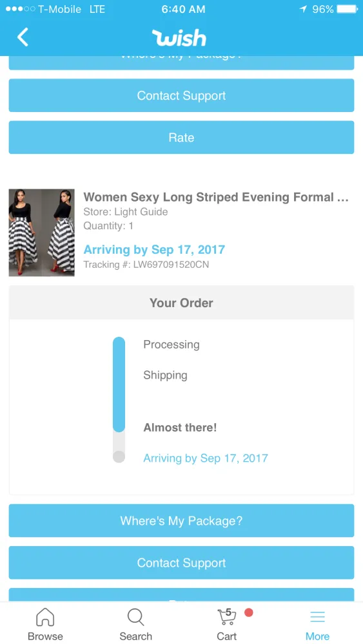Tap the bold Arriving by Sep 17, 2017 text
Viewport: 363px width, 644px height.
tap(154, 249)
